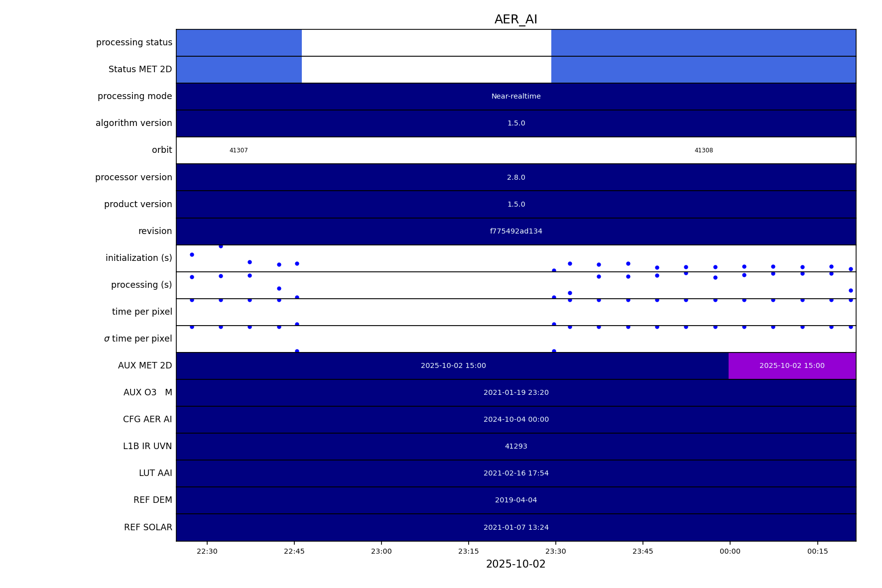
Task: Select the revision value f775492ad134
Action: coord(515,232)
